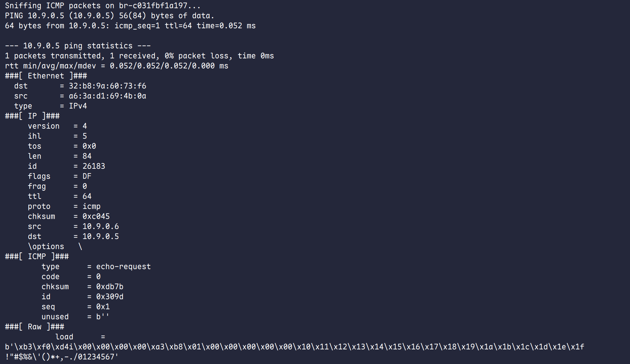The height and width of the screenshot is (364, 630).
Task: Click the IP id value 26183
Action: 94,166
